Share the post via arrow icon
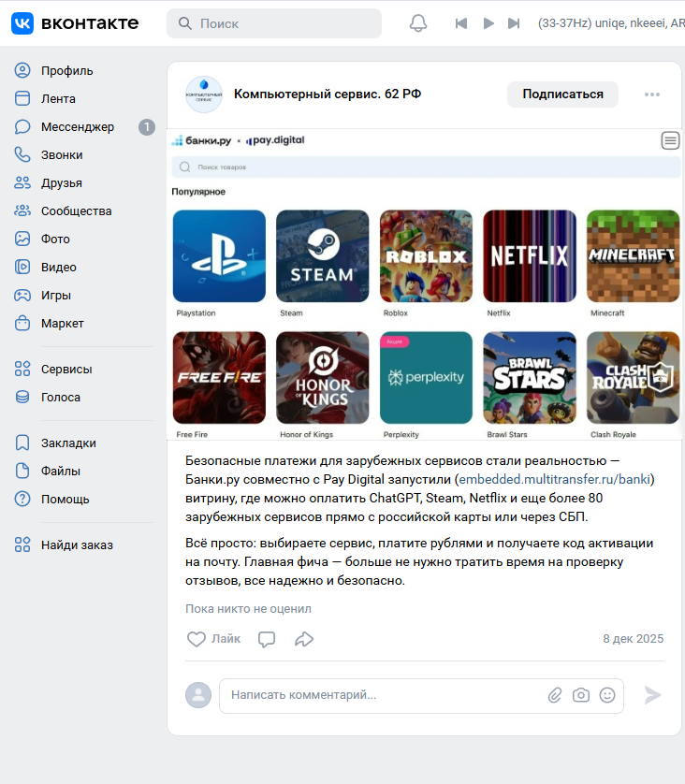The height and width of the screenshot is (784, 685). coord(304,639)
